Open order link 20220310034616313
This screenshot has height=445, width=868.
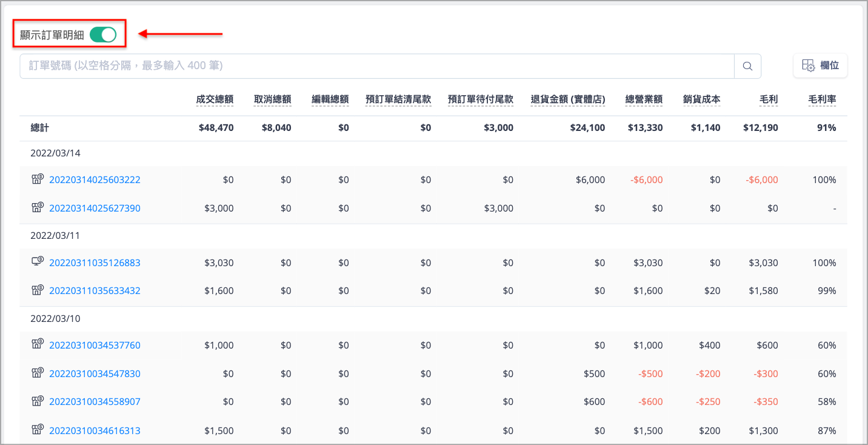95,431
